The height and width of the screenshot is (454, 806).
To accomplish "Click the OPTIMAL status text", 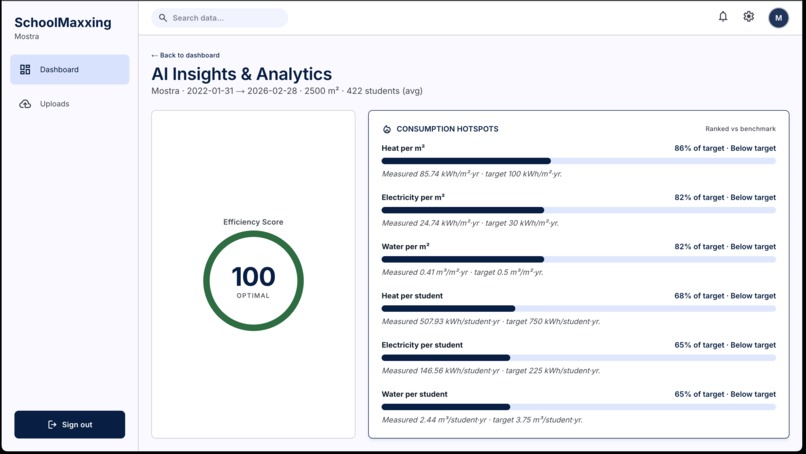I will (253, 296).
